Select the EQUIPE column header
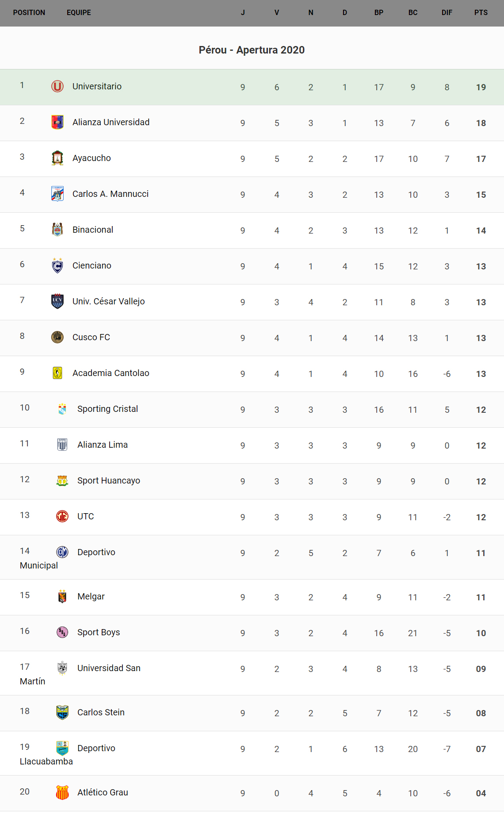The image size is (504, 814). pos(79,13)
